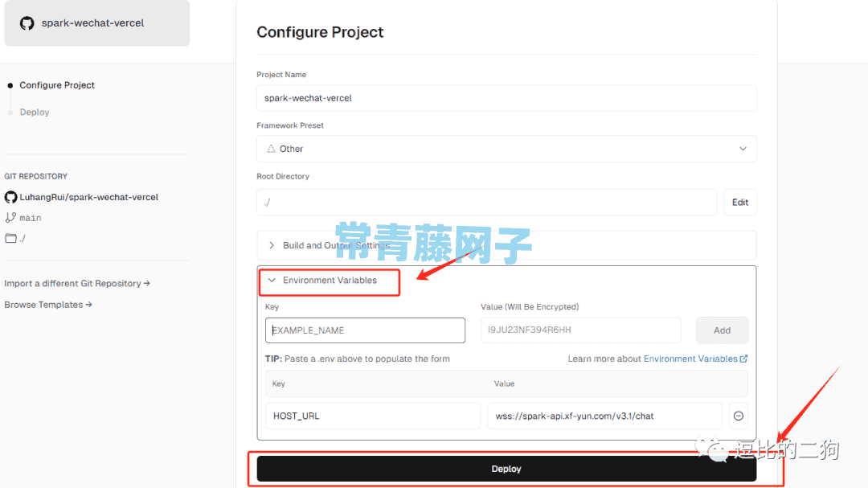Click the Configure Project page heading
This screenshot has height=488, width=868.
tap(320, 32)
